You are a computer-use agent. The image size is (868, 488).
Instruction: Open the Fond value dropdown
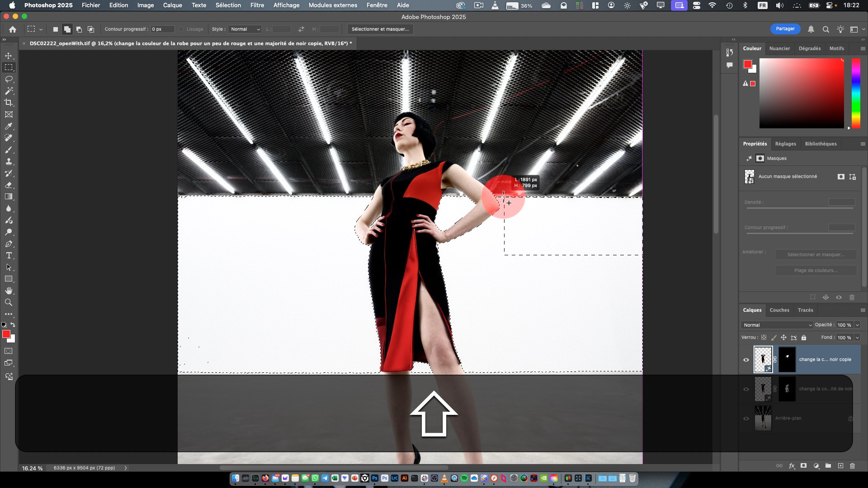[857, 338]
